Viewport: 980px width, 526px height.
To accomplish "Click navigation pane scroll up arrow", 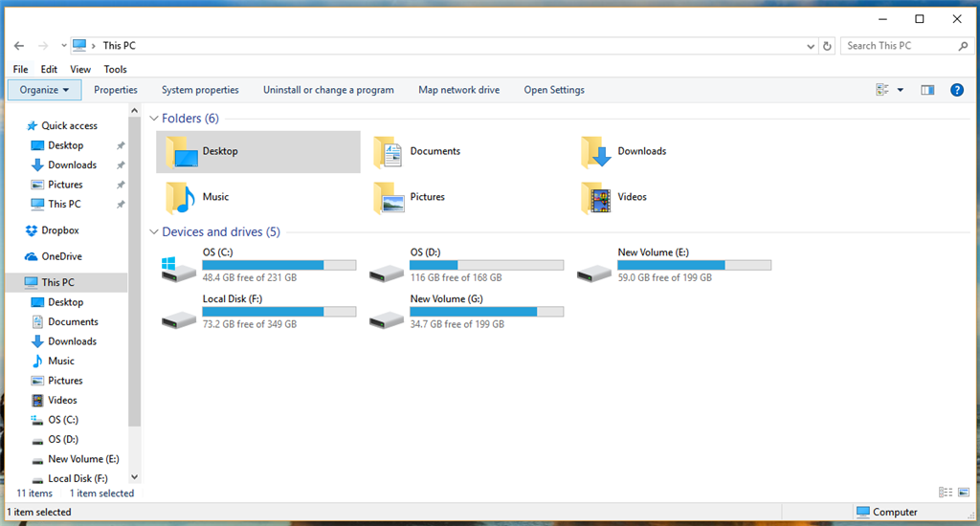I will pyautogui.click(x=134, y=111).
